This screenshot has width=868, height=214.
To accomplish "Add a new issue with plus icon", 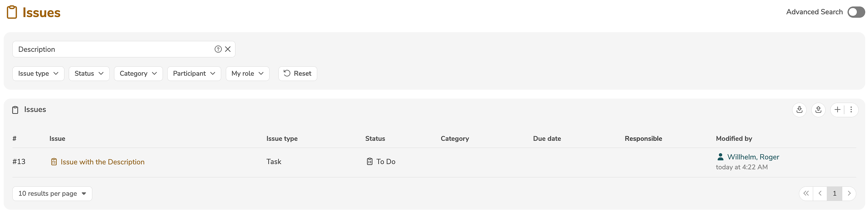I will pyautogui.click(x=837, y=110).
